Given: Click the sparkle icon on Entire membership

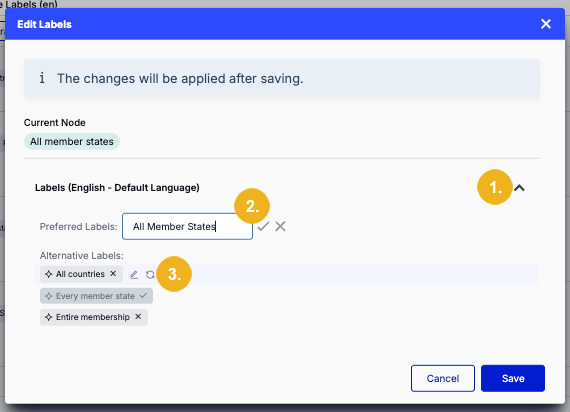Looking at the screenshot, I should pos(48,317).
